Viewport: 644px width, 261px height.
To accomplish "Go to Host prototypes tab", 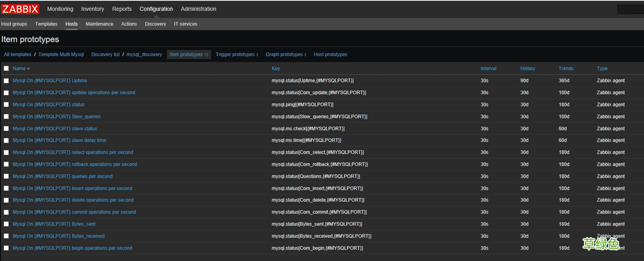I will click(330, 55).
